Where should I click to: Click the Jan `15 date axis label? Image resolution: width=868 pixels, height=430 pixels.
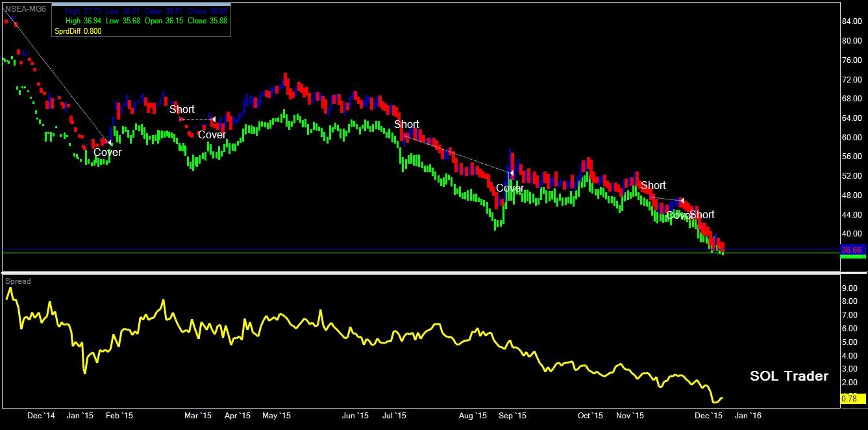[x=81, y=415]
